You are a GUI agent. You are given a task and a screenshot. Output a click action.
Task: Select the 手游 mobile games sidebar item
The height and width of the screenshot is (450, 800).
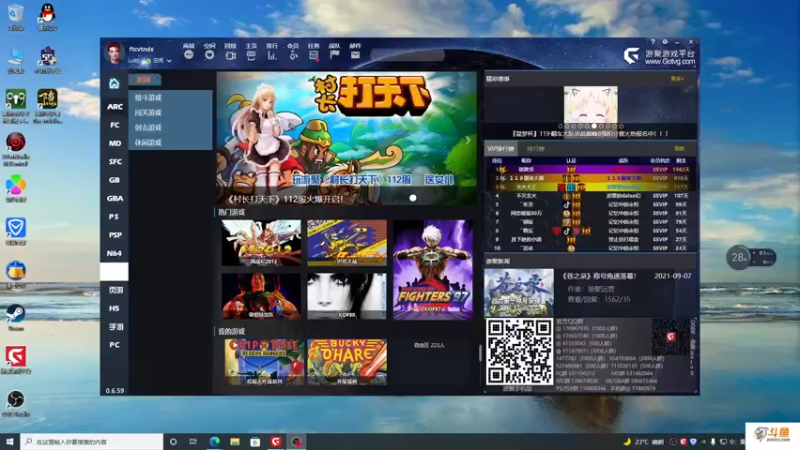(x=115, y=327)
